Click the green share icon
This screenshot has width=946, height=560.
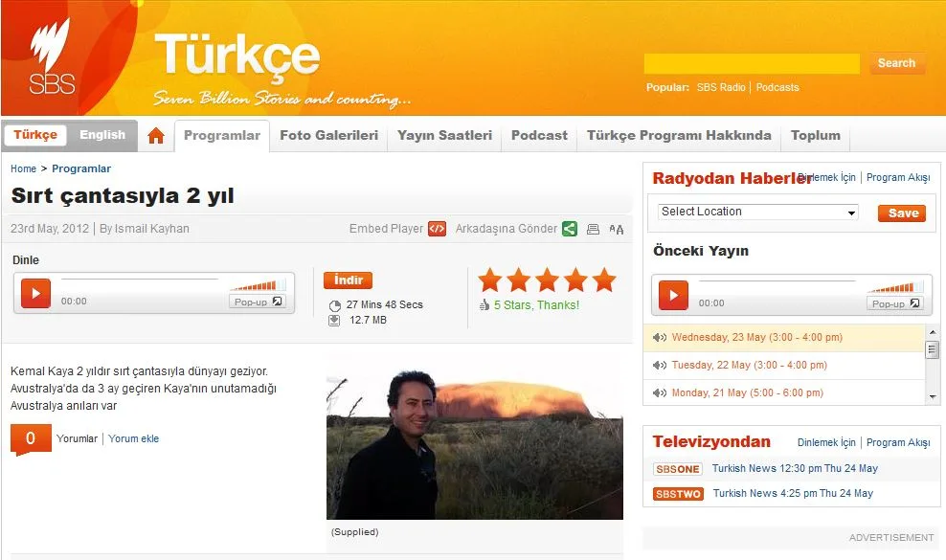pyautogui.click(x=570, y=229)
